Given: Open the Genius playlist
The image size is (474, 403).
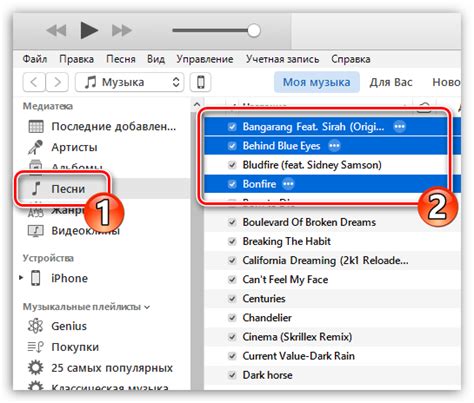Looking at the screenshot, I should point(69,326).
